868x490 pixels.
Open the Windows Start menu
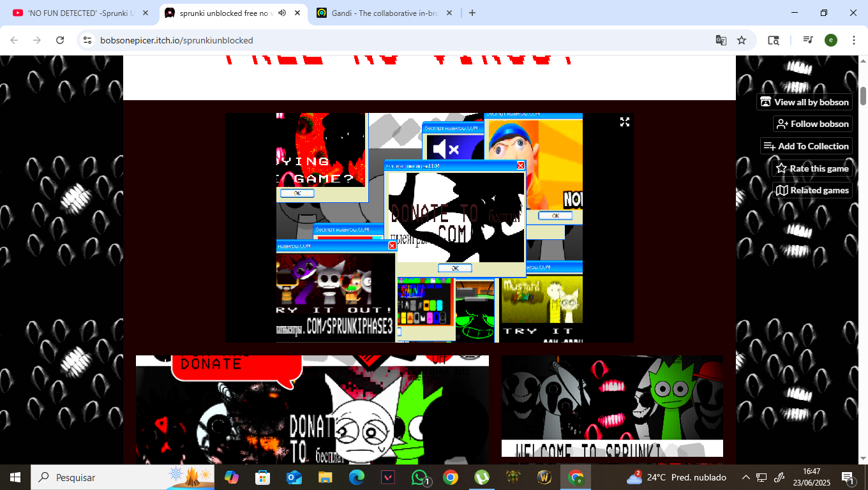point(15,477)
